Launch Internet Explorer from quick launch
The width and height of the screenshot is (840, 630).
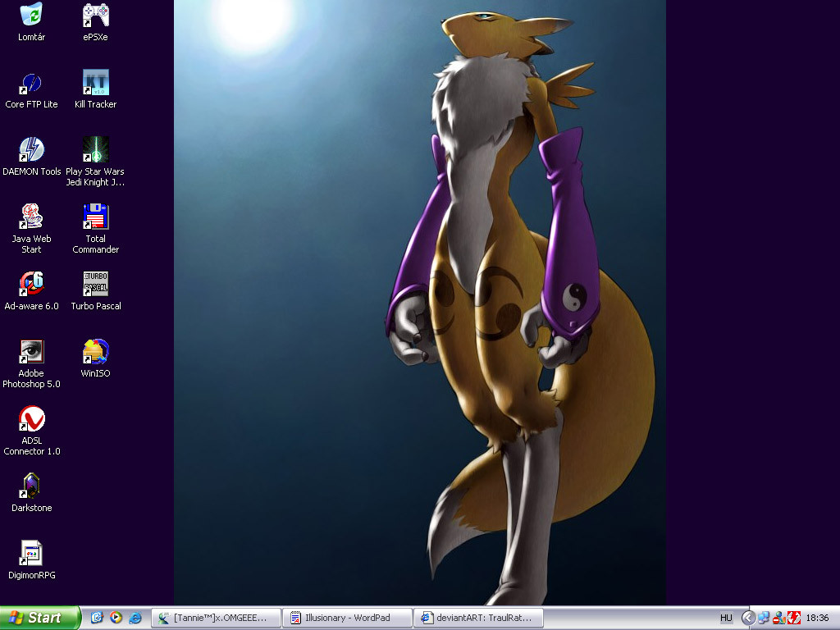click(x=135, y=618)
